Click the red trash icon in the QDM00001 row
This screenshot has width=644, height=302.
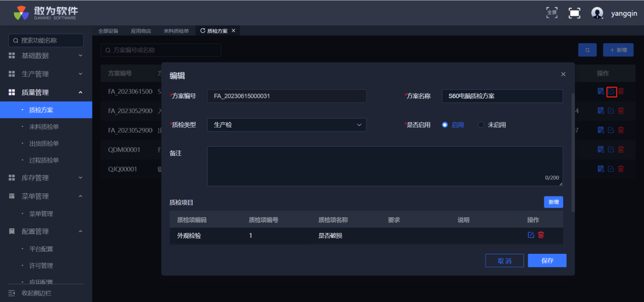[621, 150]
